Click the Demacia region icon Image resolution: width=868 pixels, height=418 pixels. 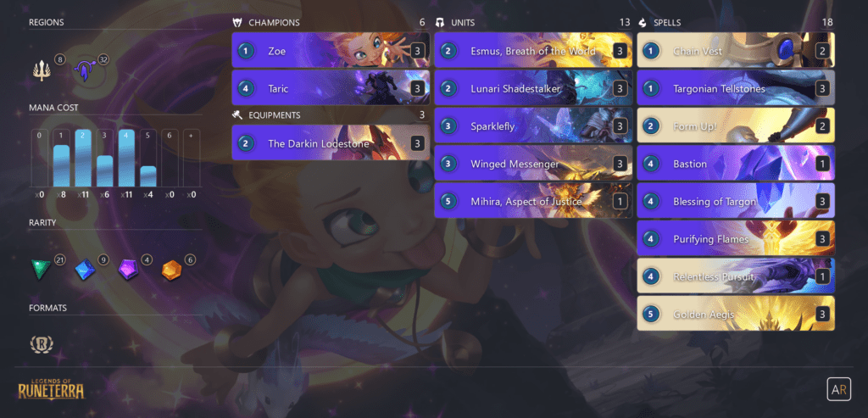(41, 71)
